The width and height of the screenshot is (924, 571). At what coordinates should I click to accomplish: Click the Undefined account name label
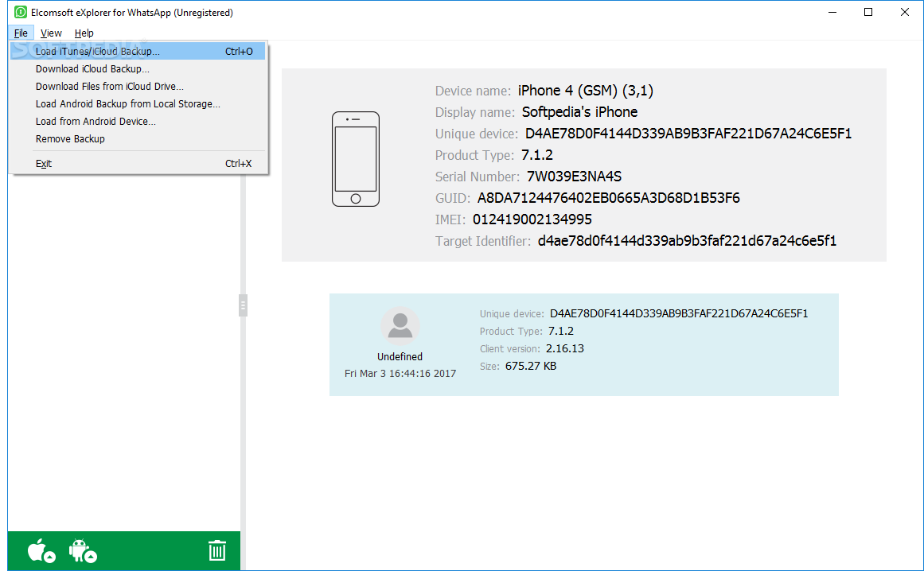[400, 357]
